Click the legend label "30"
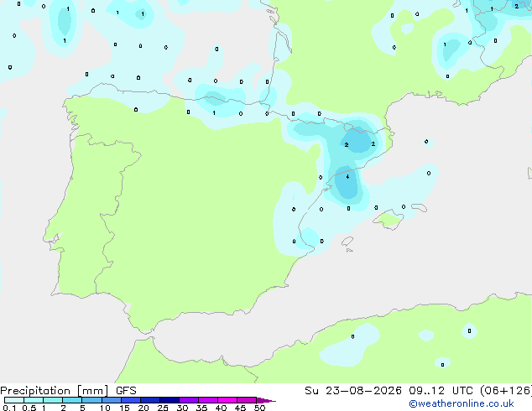The width and height of the screenshot is (532, 411). (182, 408)
